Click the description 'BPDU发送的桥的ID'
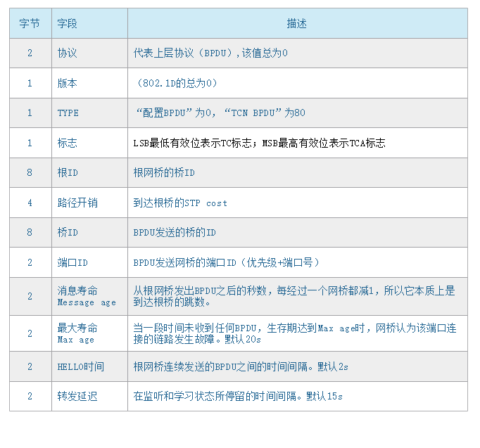Viewport: 480px width, 448px height. 175,232
